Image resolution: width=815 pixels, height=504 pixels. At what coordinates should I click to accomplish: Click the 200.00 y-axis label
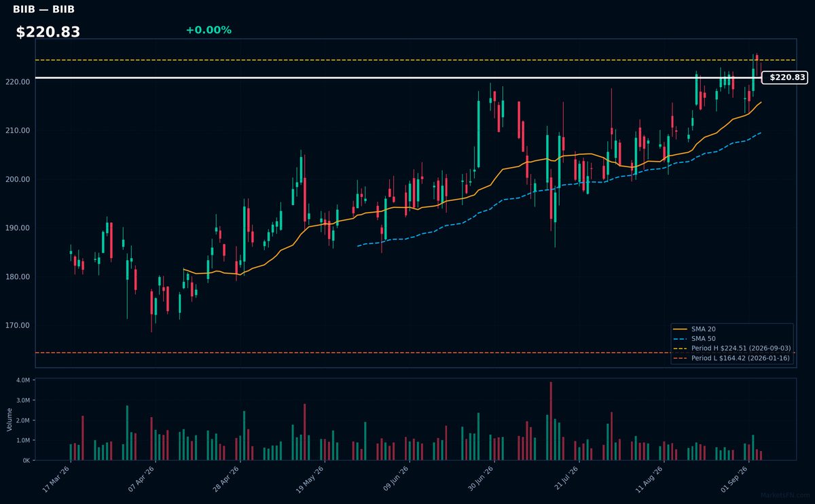18,179
